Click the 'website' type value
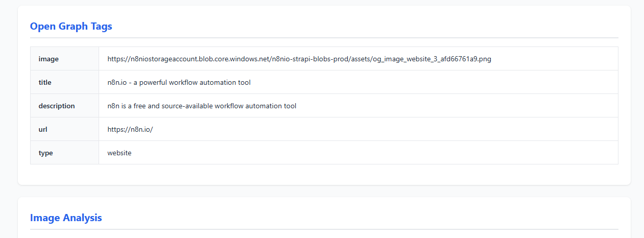644x238 pixels. point(120,153)
